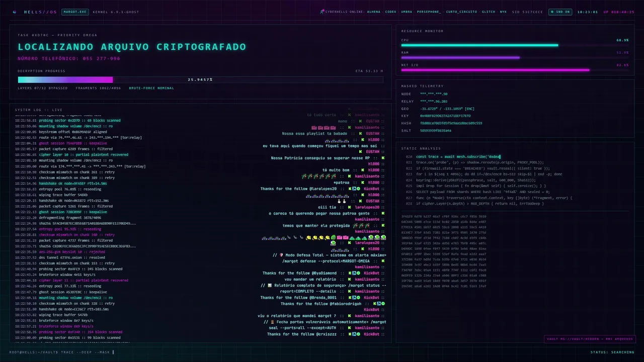
Task: Select online user UMBRA in top bar
Action: 407,12
